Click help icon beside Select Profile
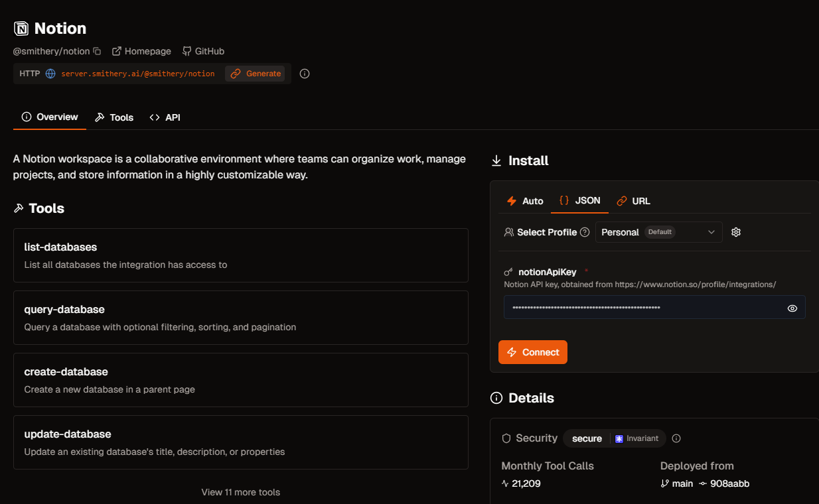This screenshot has height=504, width=819. [x=585, y=232]
